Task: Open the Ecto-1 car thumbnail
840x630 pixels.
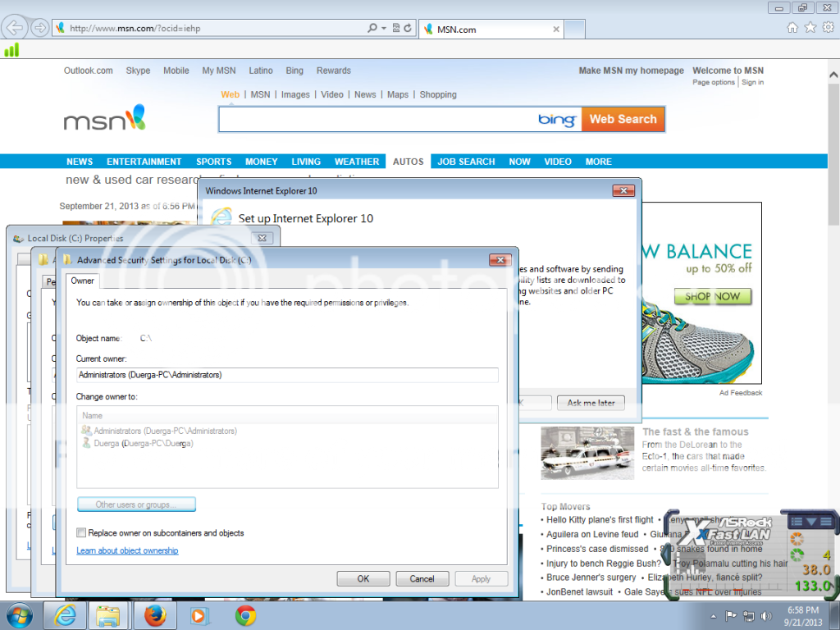Action: point(587,453)
